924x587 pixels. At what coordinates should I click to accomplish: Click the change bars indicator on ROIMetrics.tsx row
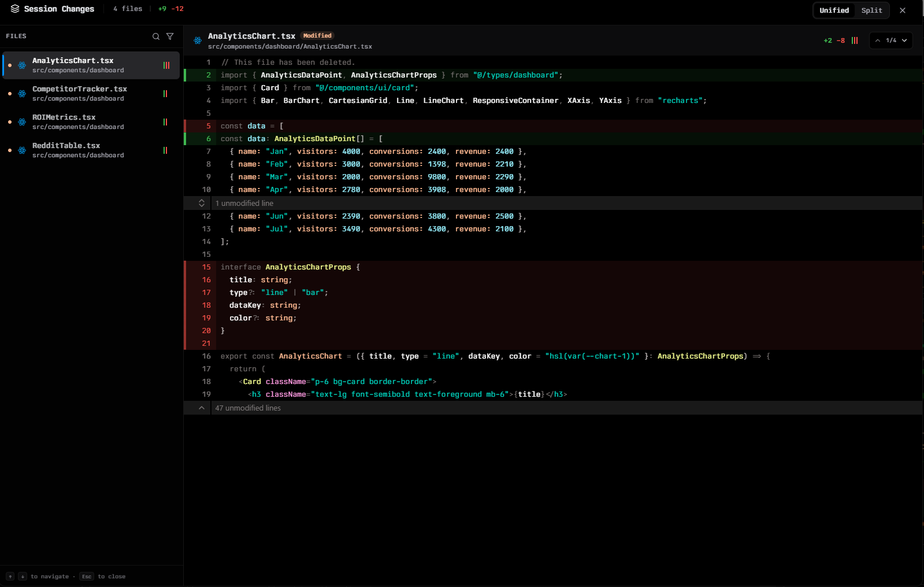coord(165,122)
